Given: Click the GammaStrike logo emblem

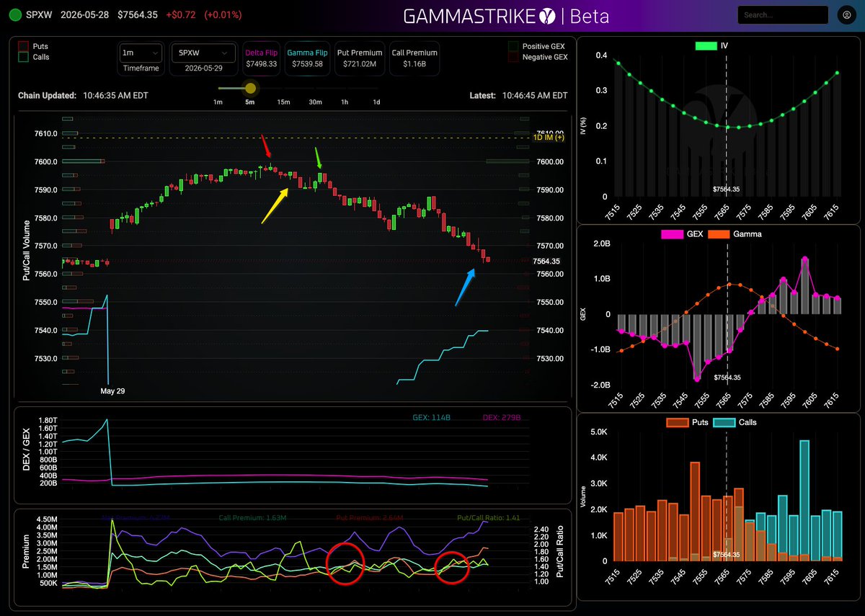Looking at the screenshot, I should point(549,14).
